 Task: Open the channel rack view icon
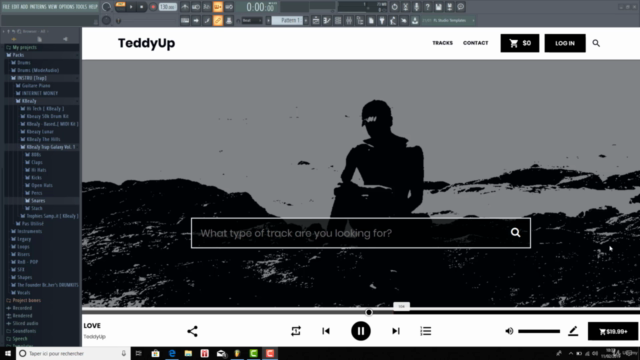tap(338, 20)
